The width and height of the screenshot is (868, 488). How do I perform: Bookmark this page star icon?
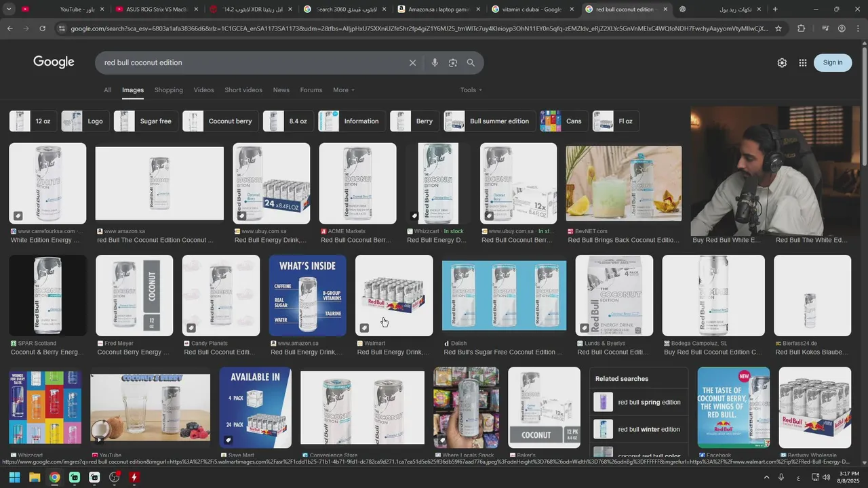click(778, 28)
